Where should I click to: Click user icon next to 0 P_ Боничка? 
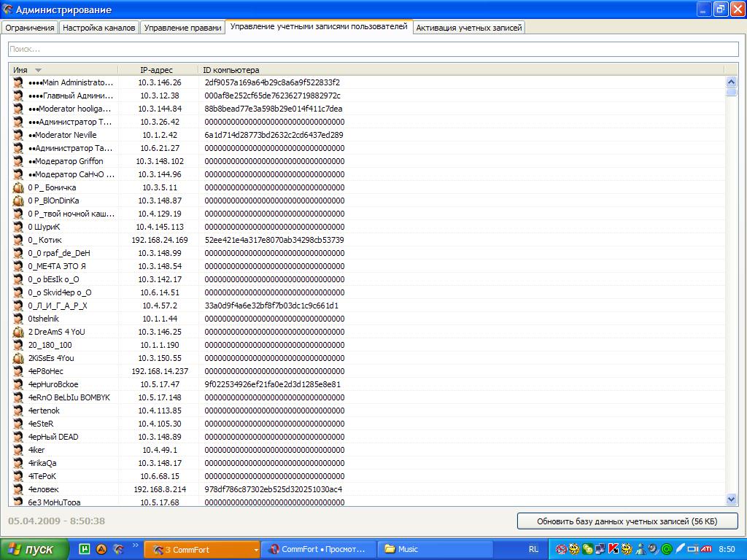19,187
